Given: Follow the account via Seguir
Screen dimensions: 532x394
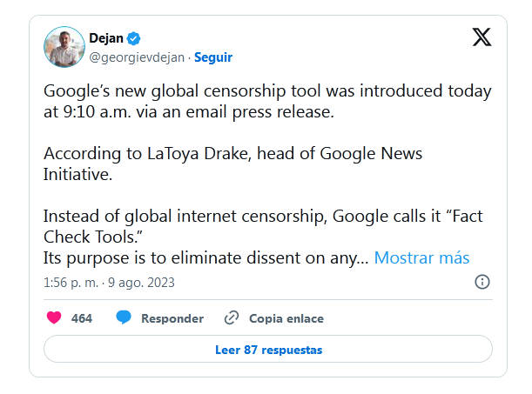Looking at the screenshot, I should pos(213,57).
